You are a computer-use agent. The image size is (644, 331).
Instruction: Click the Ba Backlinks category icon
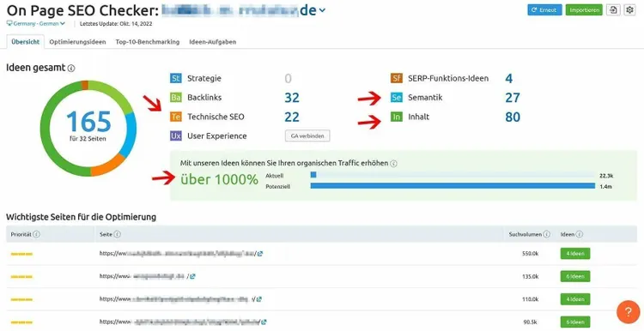(176, 98)
